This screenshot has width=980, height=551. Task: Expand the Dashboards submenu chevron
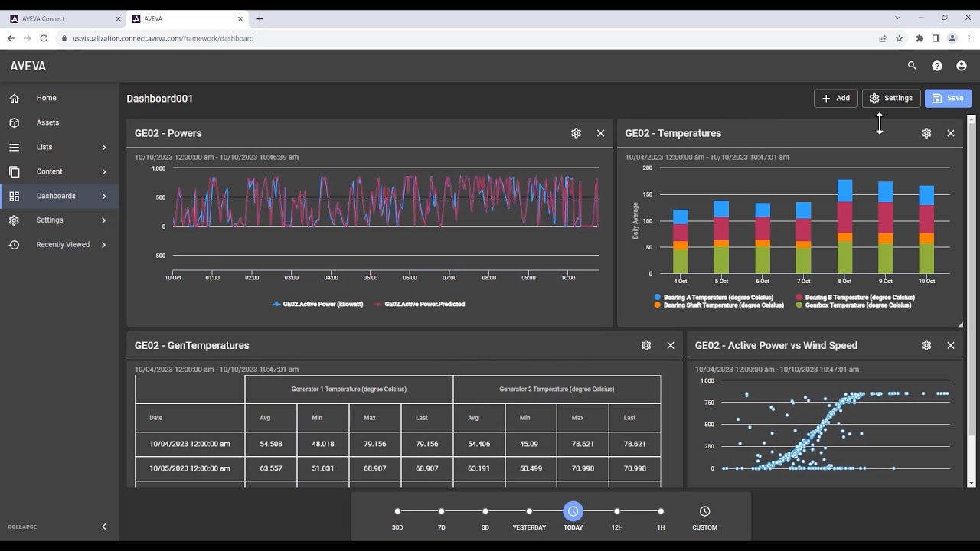(104, 196)
